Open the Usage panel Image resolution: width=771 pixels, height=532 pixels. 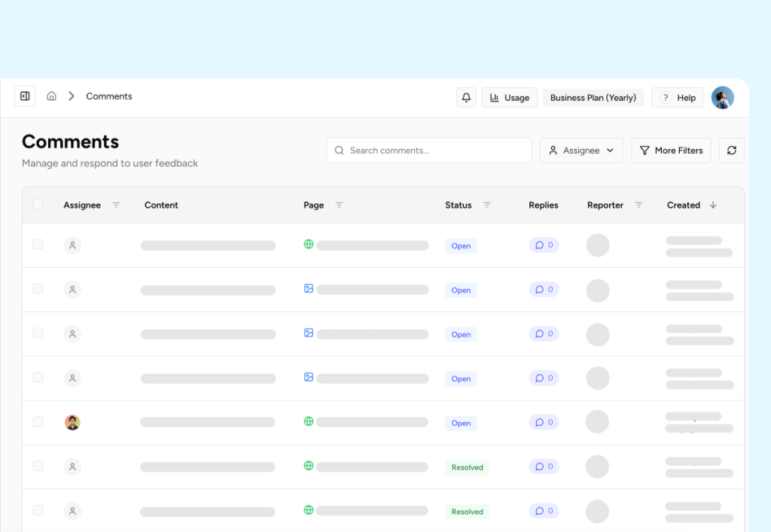(509, 97)
